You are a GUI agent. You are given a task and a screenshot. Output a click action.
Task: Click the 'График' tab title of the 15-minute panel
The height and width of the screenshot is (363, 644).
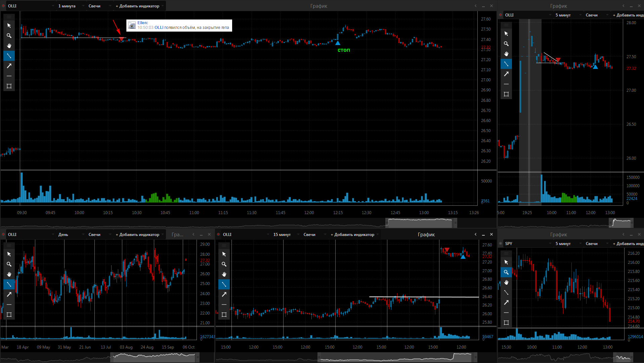[426, 234]
